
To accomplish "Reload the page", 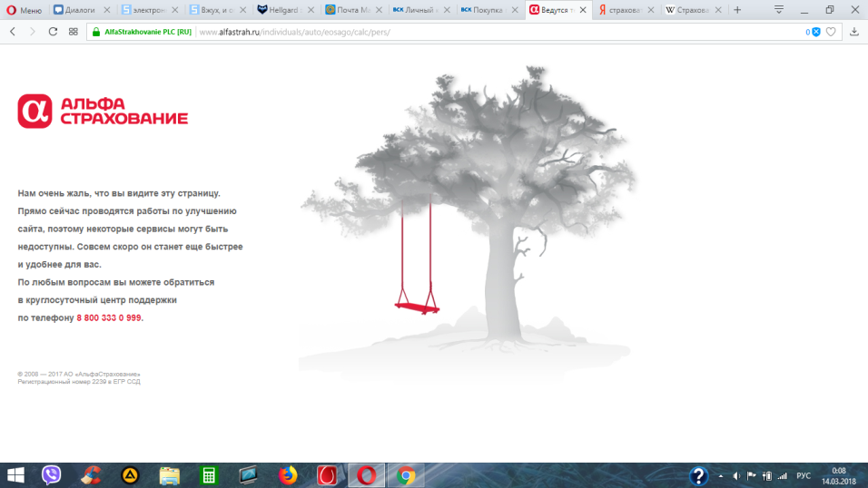I will (53, 31).
